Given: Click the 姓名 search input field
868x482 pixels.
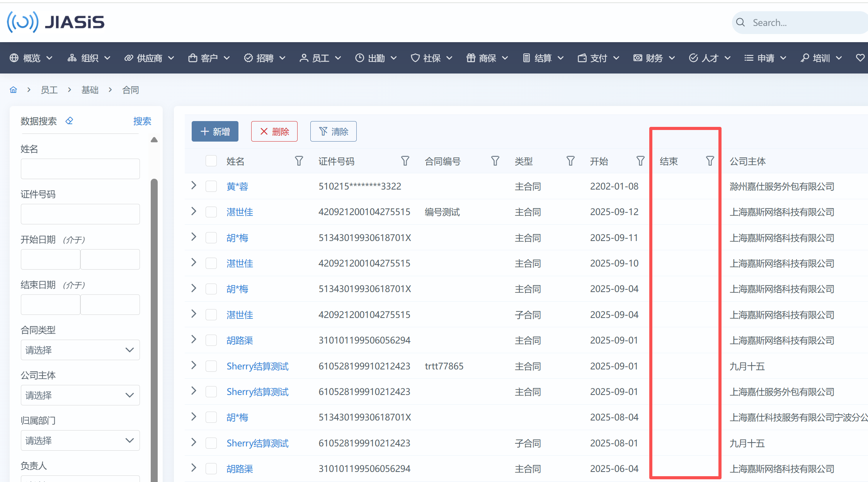Looking at the screenshot, I should pos(80,169).
